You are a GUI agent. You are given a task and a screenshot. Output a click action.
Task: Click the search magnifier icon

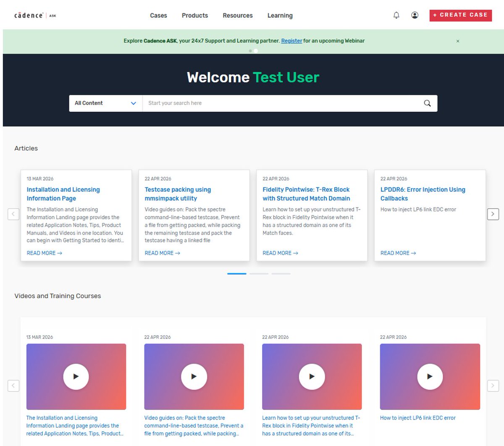pyautogui.click(x=427, y=103)
